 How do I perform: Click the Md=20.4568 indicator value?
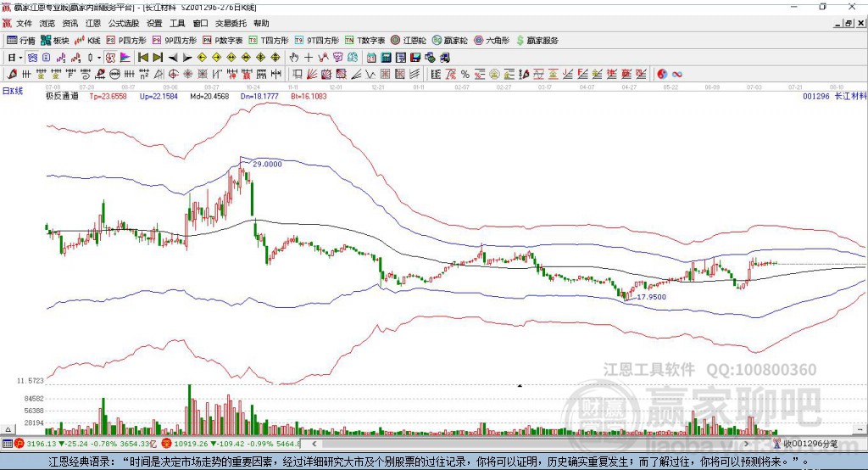pos(209,96)
